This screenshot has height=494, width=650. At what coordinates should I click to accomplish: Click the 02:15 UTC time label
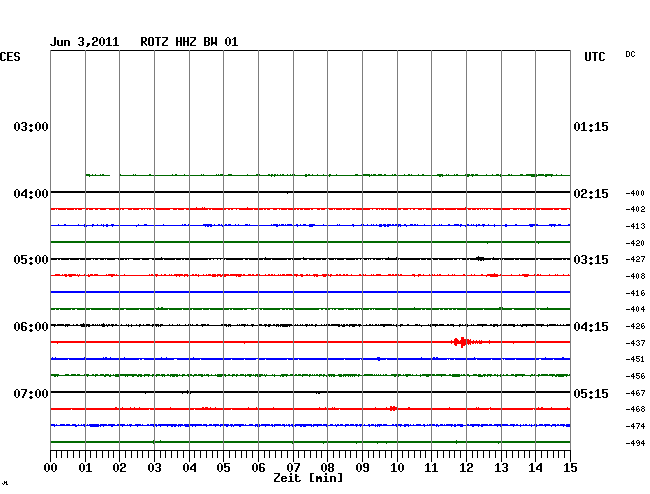tap(591, 194)
